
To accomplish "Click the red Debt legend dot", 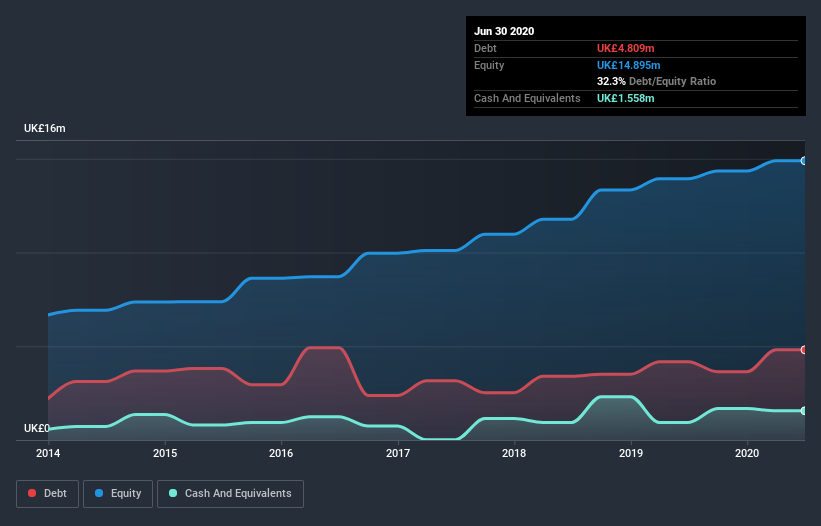I will pyautogui.click(x=32, y=493).
